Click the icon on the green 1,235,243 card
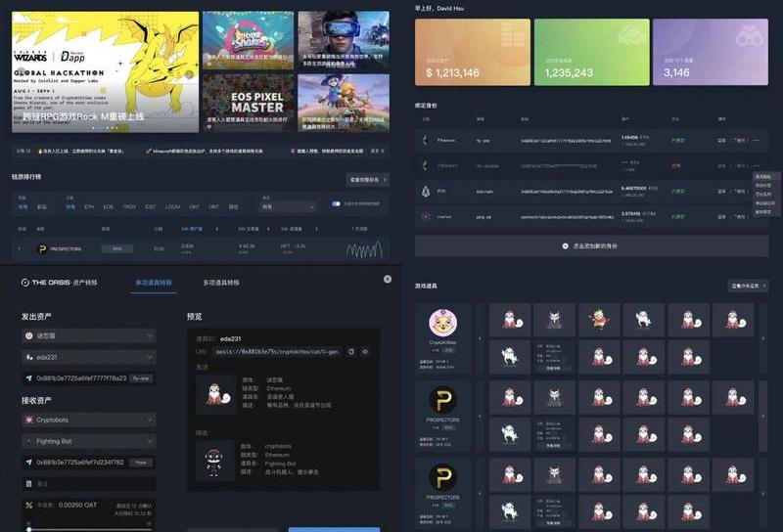Viewport: 783px width, 532px height. (x=630, y=36)
